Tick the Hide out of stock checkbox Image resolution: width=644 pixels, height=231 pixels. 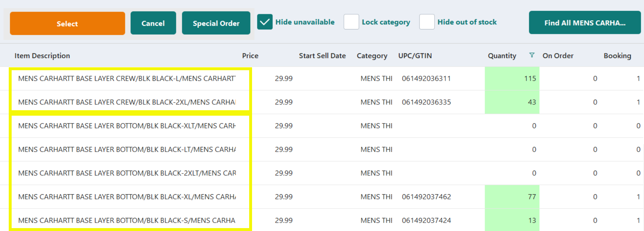[427, 22]
